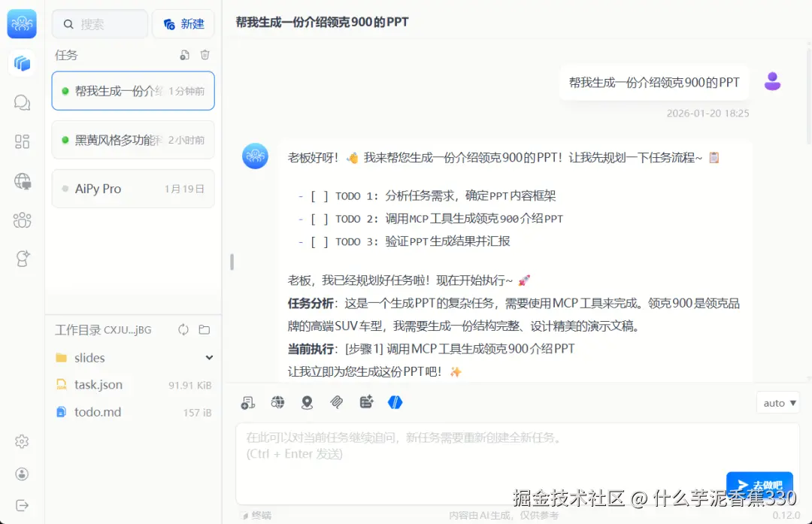The image size is (812, 524).
Task: Click the 去做吧 send button
Action: pos(759,485)
